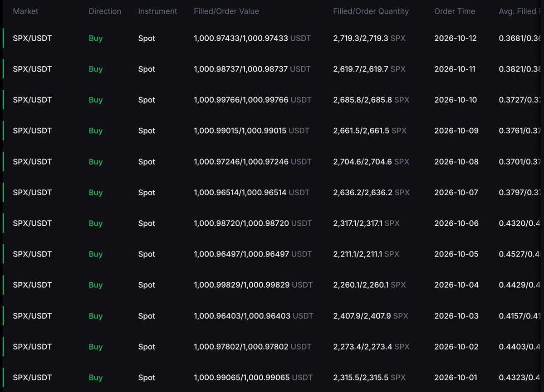544x392 pixels.
Task: Click SPX/USDT market in 2026-10-01 row
Action: (x=32, y=377)
